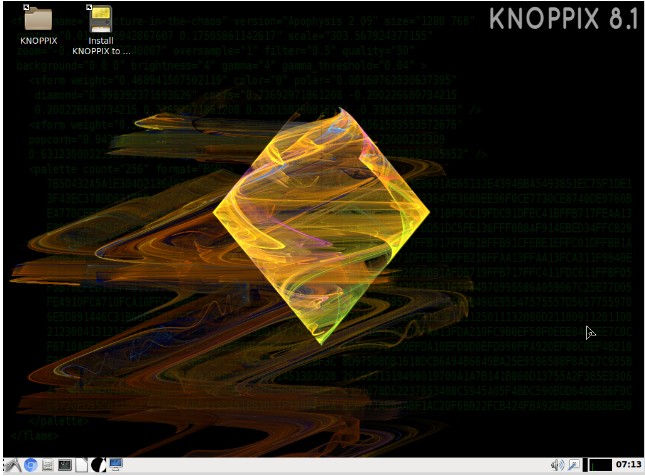Click the 07:13 clock in the taskbar
The width and height of the screenshot is (645, 476).
point(629,464)
